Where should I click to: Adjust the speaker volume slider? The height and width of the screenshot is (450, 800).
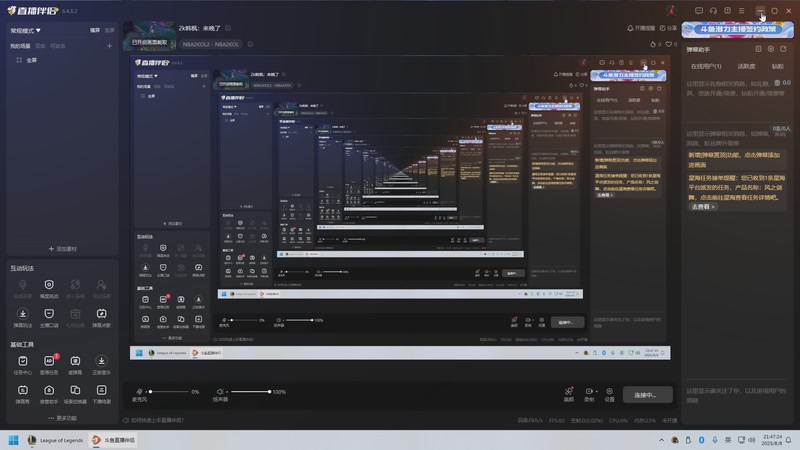click(x=249, y=392)
